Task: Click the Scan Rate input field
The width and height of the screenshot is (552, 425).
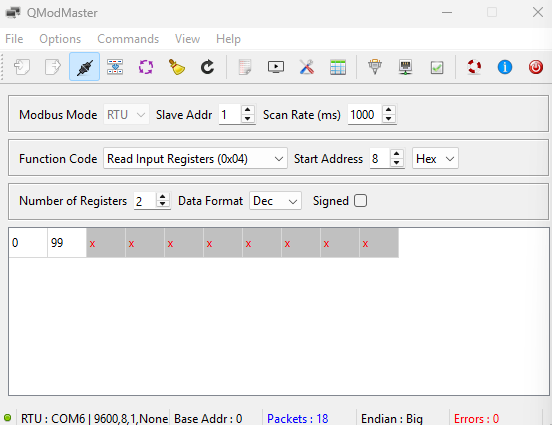Action: (x=365, y=115)
